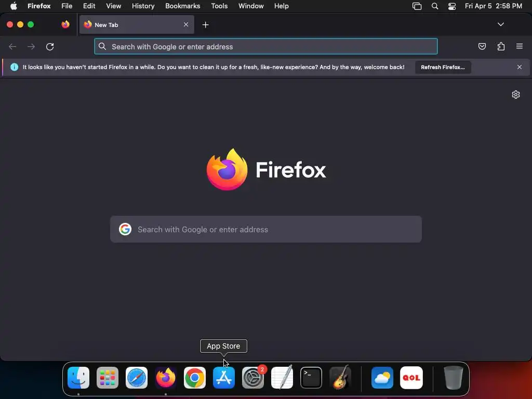
Task: Open the File menu
Action: [x=67, y=6]
